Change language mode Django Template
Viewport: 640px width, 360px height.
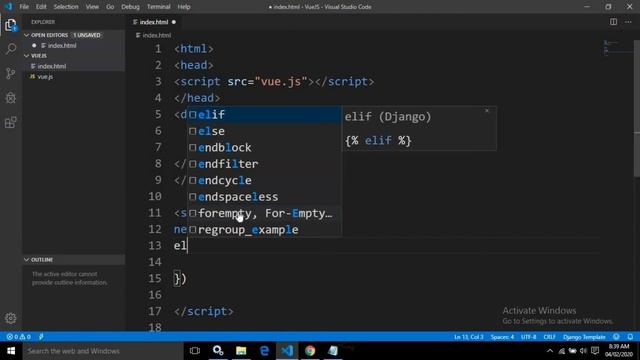click(584, 337)
